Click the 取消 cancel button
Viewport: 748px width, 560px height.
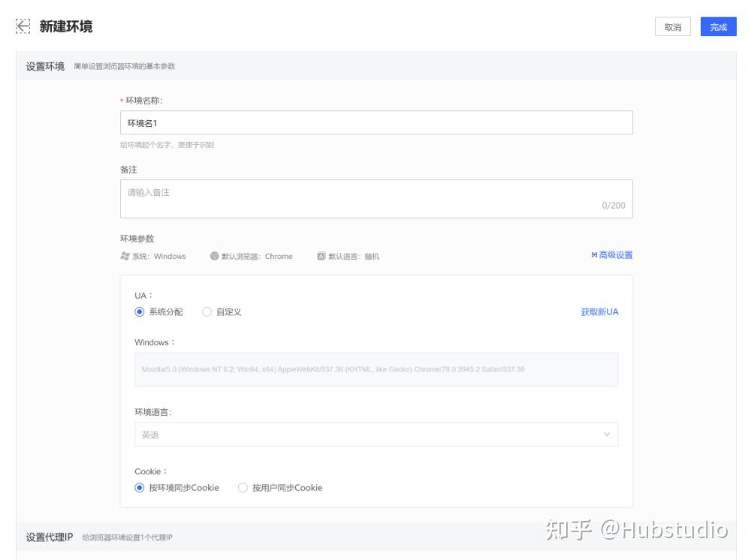pos(673,27)
